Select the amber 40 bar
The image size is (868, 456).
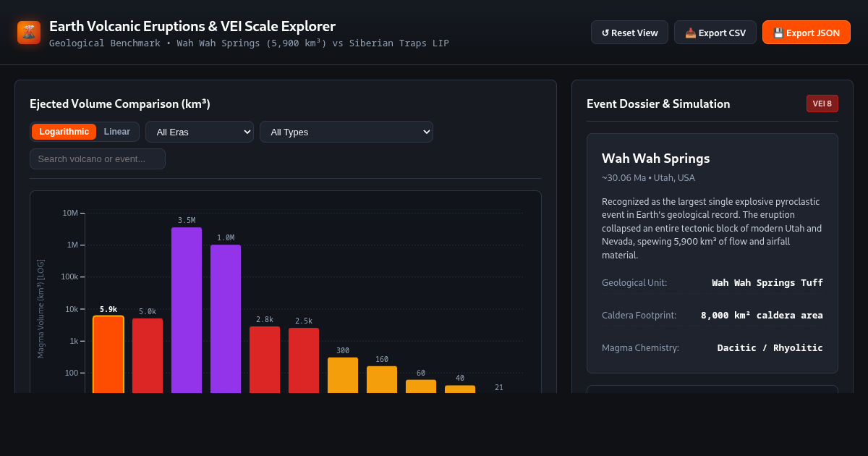[x=460, y=389]
